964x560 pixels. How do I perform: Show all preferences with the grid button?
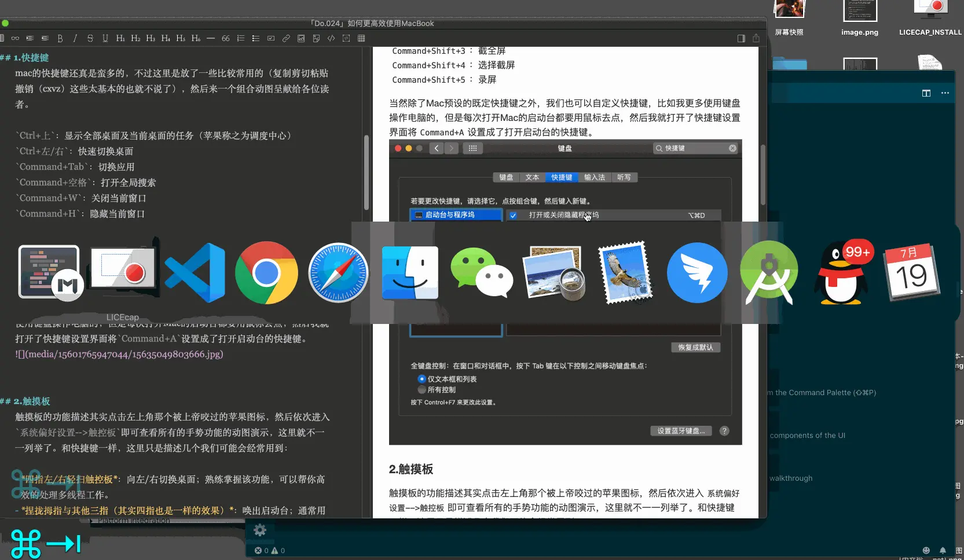click(x=472, y=149)
